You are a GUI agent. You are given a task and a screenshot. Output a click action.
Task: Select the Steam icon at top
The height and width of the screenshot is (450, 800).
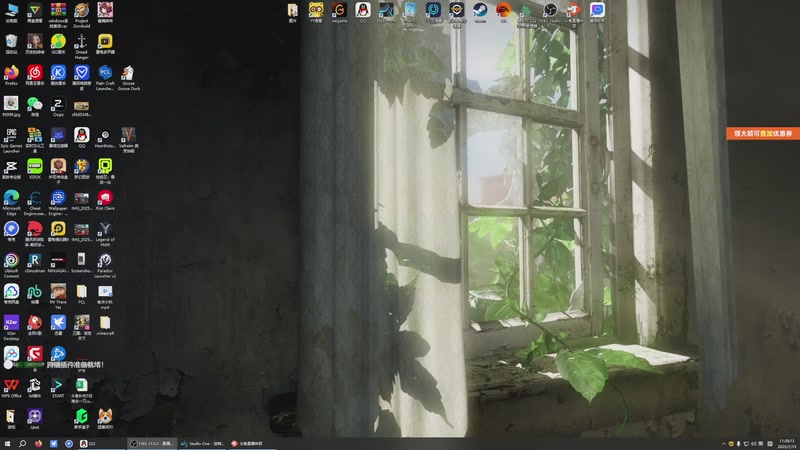coord(480,12)
